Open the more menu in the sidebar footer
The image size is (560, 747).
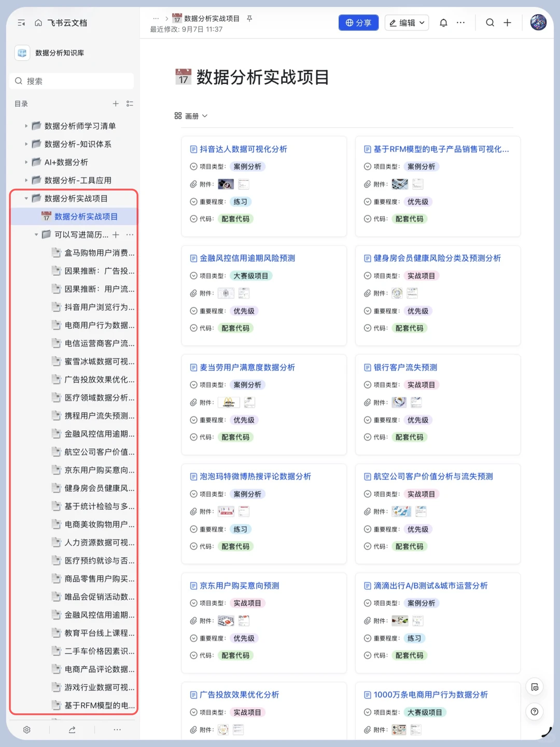pyautogui.click(x=117, y=729)
